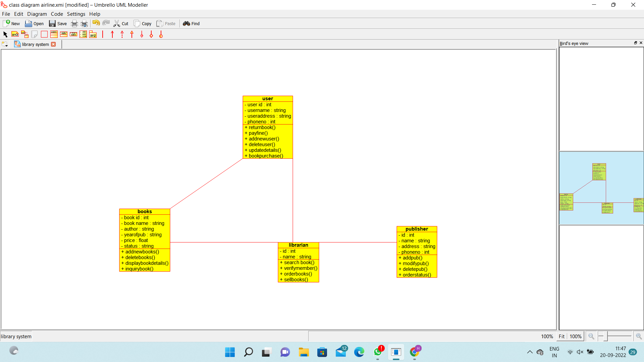644x362 pixels.
Task: Click the Undo arrow icon
Action: coord(96,23)
